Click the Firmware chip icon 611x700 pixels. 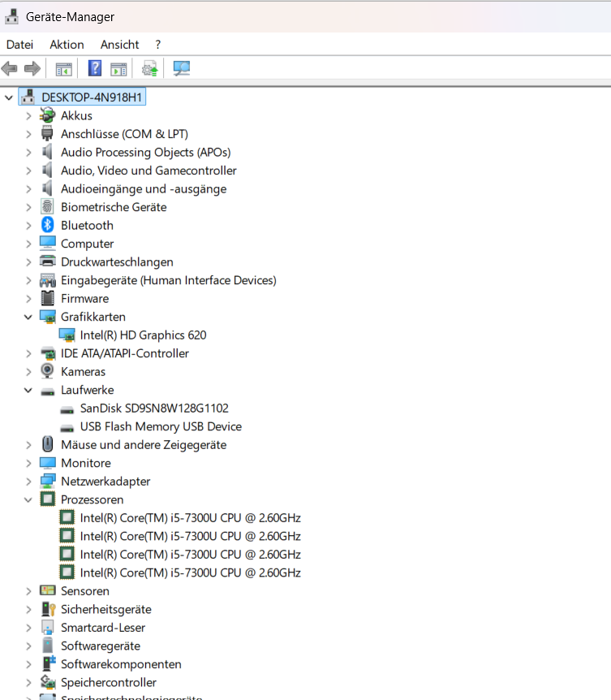tap(47, 298)
